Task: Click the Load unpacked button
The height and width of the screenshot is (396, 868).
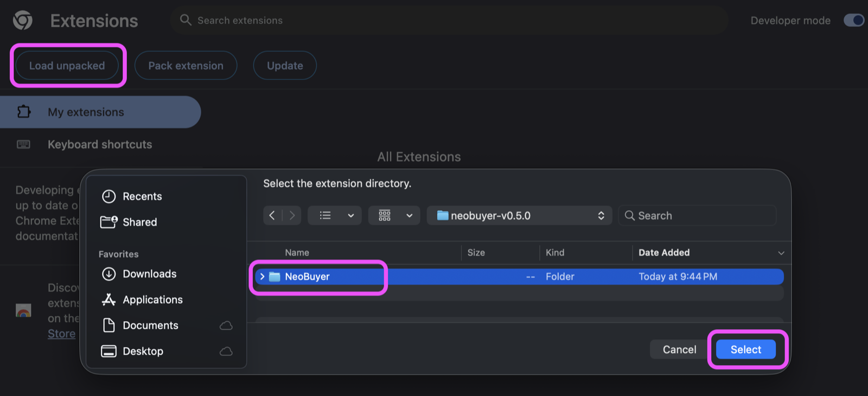Action: tap(67, 66)
